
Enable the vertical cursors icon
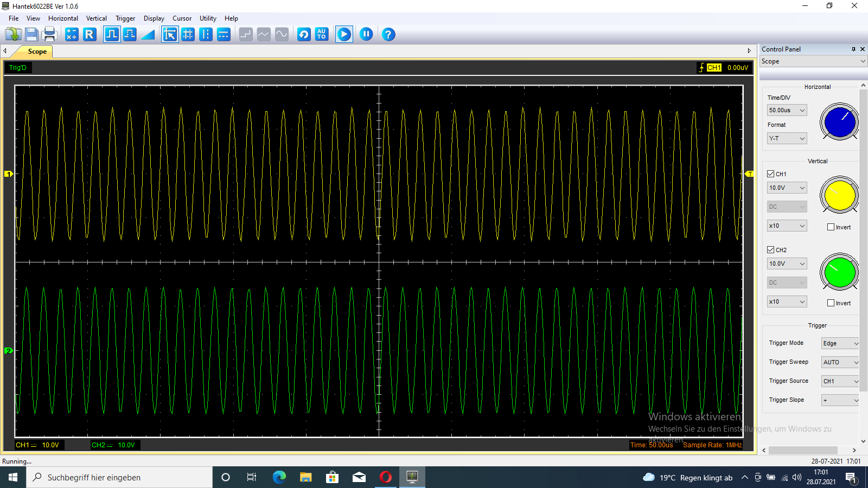pyautogui.click(x=206, y=35)
